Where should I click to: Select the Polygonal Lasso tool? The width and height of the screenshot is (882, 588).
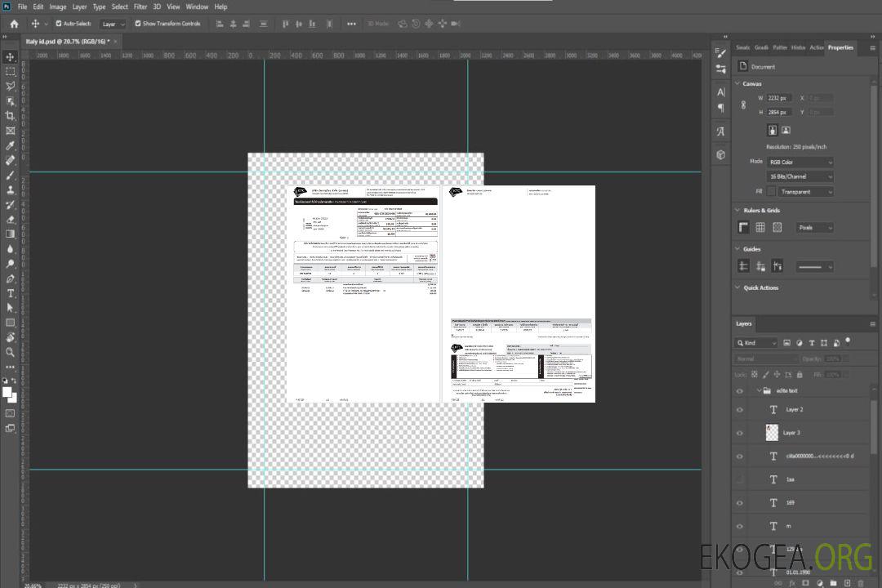click(x=10, y=86)
